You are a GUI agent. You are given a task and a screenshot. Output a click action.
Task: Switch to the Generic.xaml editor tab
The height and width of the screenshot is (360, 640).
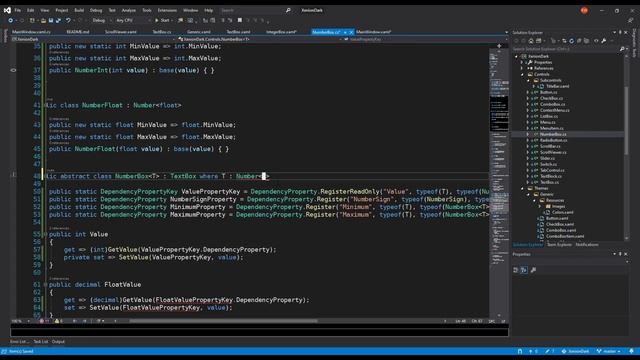click(199, 32)
